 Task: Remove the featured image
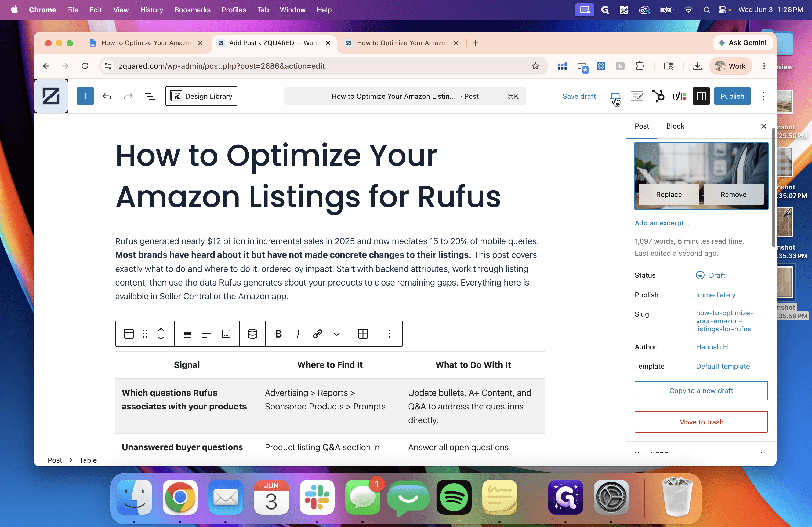coord(733,194)
